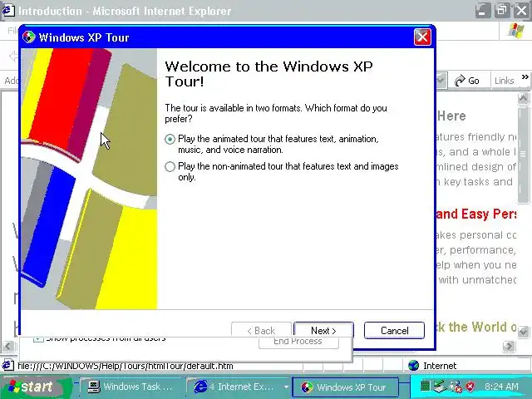The width and height of the screenshot is (532, 399).
Task: Click the Windows XP Tour taskbar button
Action: [x=346, y=387]
